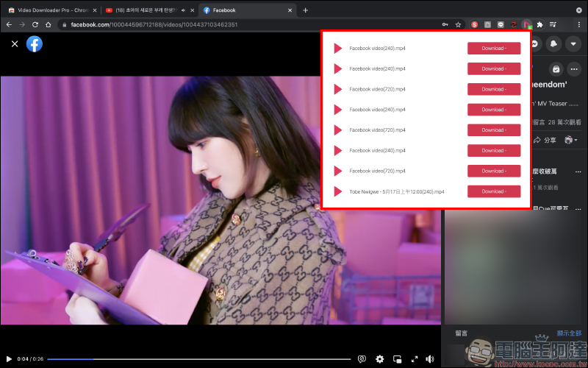Open post options beside the save icon

pos(574,69)
